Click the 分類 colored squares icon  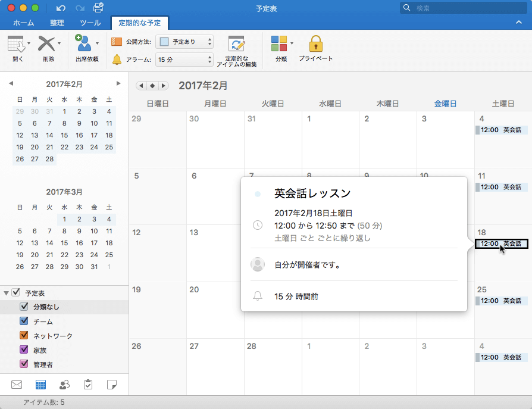[x=279, y=43]
